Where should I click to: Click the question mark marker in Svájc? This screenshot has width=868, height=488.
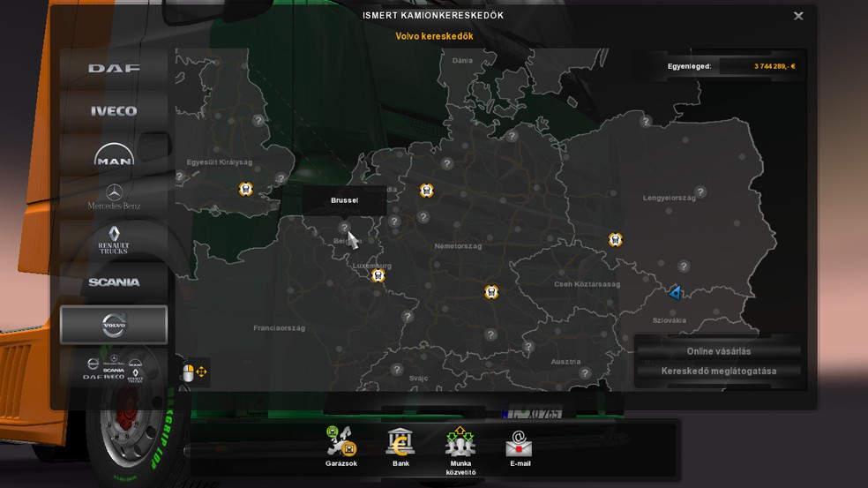coord(396,370)
